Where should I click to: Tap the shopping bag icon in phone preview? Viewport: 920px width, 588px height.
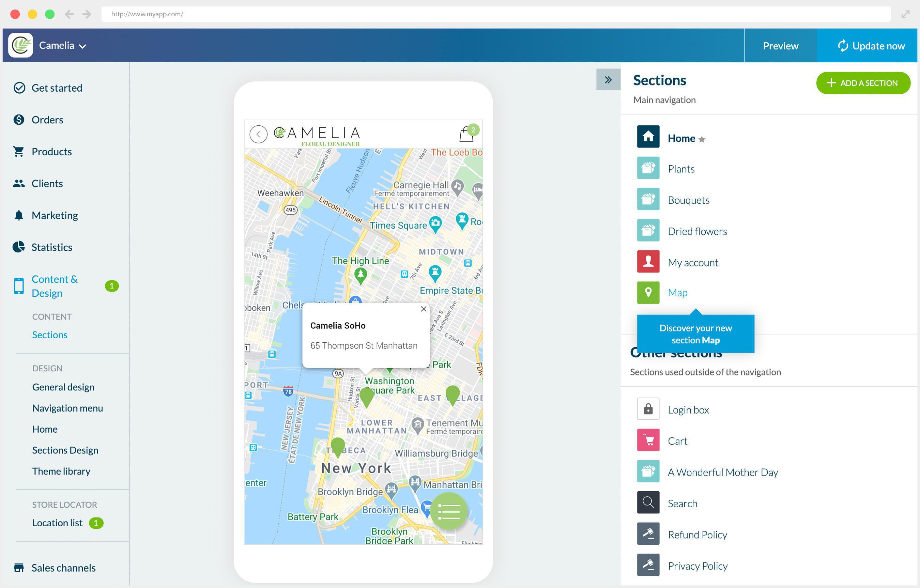click(x=466, y=135)
